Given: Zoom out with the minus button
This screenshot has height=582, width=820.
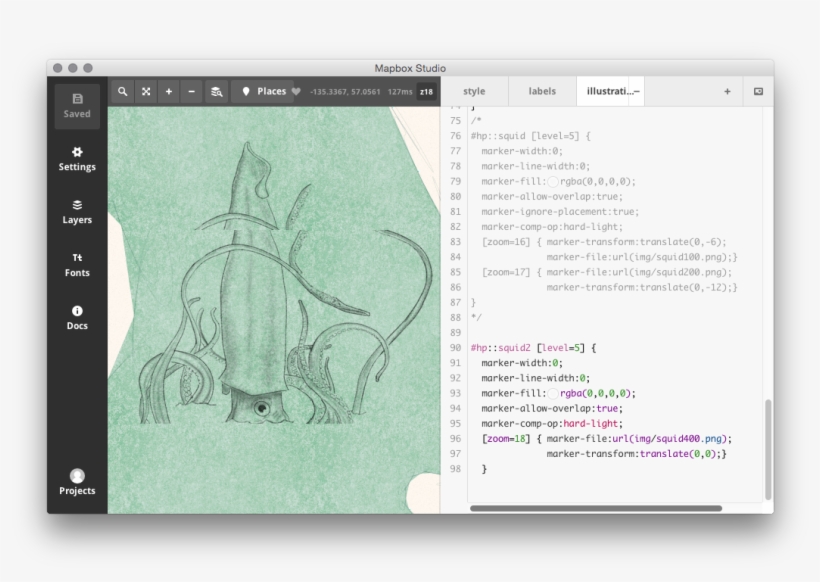Looking at the screenshot, I should (192, 91).
